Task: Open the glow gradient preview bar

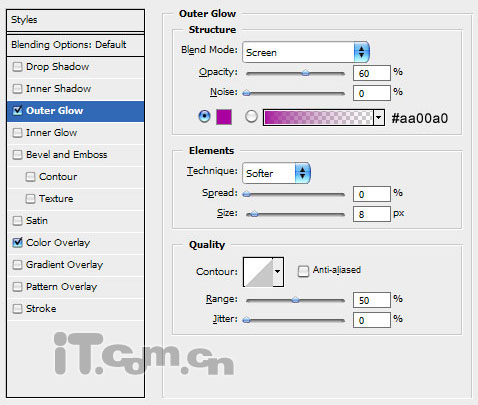Action: coord(318,117)
